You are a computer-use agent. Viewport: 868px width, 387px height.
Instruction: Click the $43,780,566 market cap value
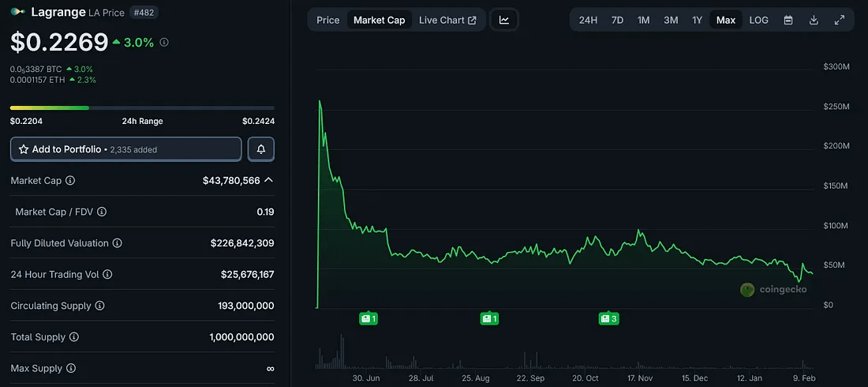coord(231,181)
